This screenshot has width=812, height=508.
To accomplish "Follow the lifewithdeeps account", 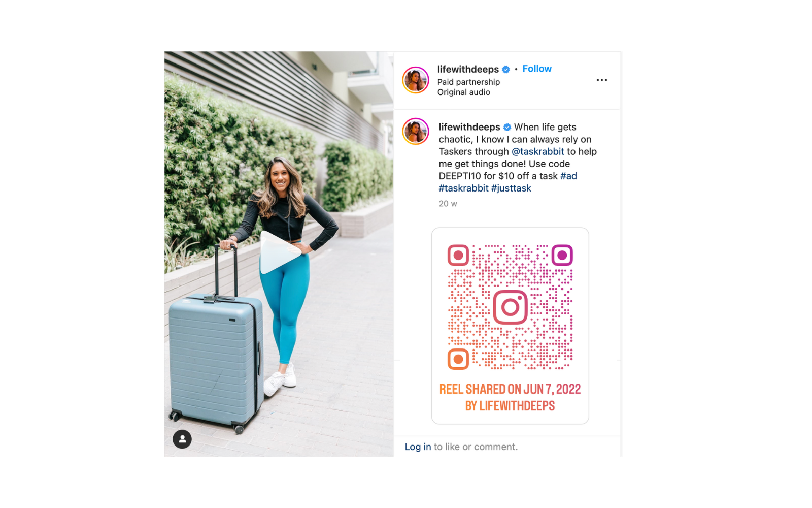I will pos(537,69).
